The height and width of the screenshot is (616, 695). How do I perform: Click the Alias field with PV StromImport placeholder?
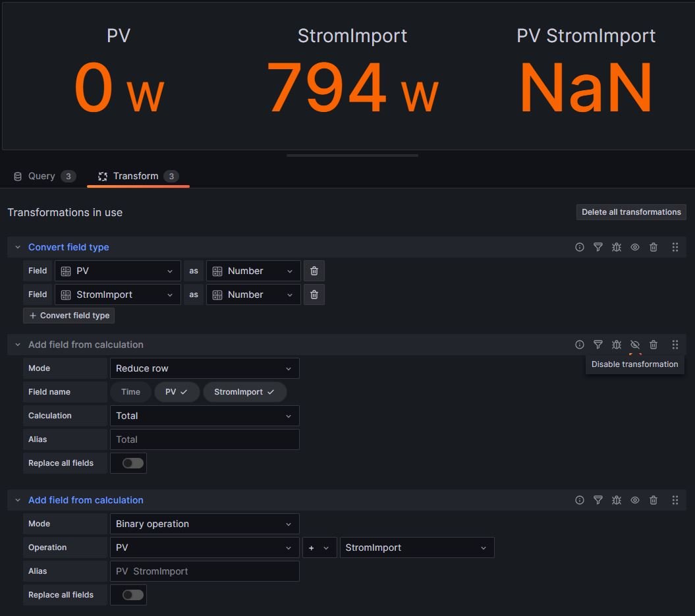[204, 571]
